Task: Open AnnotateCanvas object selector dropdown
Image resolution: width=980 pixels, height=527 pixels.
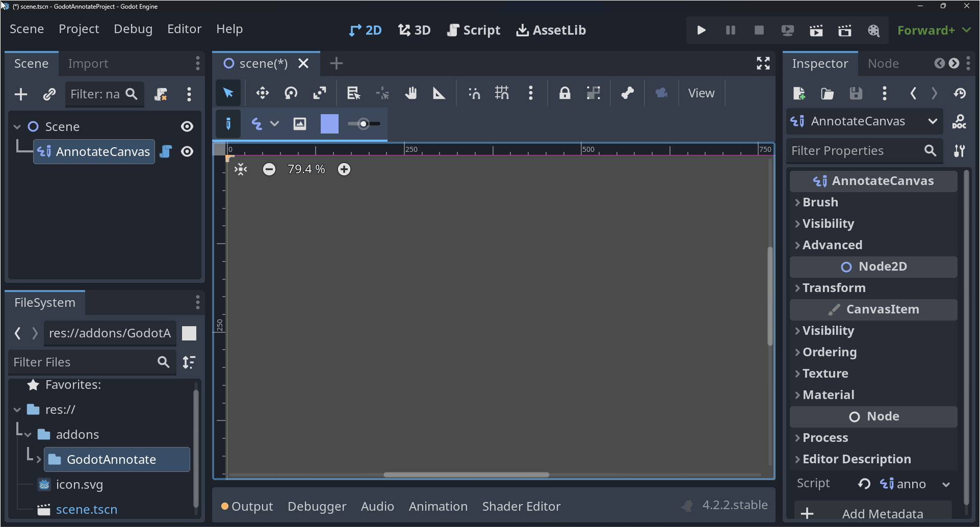Action: pos(864,121)
